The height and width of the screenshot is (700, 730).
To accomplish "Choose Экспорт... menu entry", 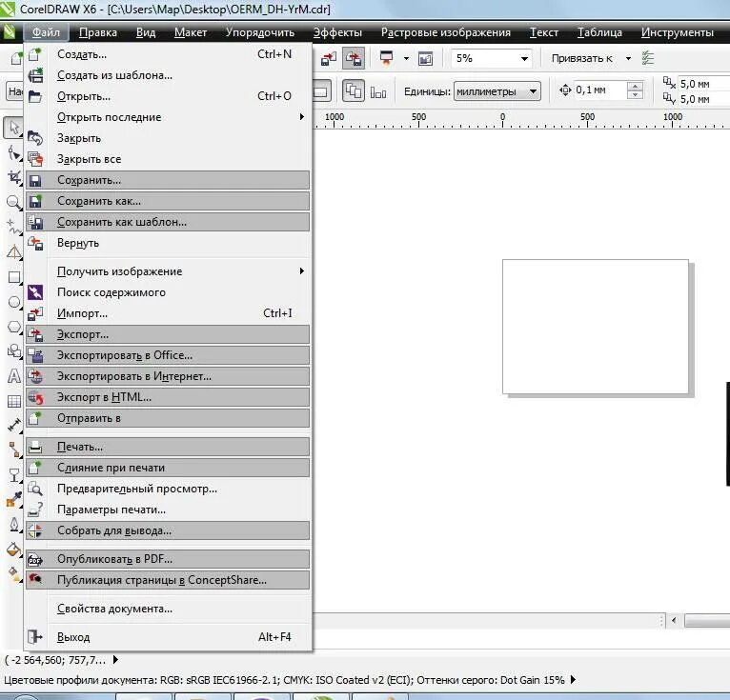I will [x=168, y=334].
